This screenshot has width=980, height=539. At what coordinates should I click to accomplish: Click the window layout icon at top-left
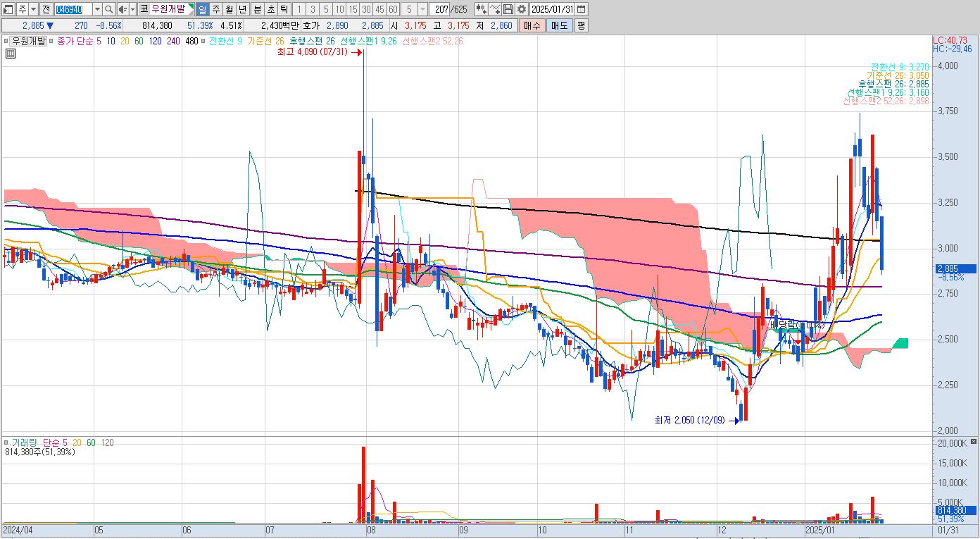click(x=8, y=9)
